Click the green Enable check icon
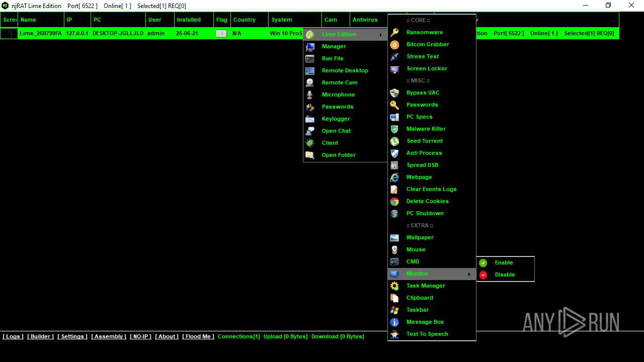This screenshot has height=362, width=644. pyautogui.click(x=483, y=262)
